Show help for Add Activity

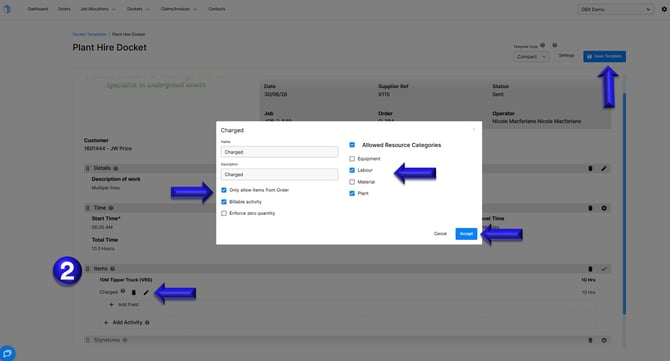pyautogui.click(x=147, y=323)
